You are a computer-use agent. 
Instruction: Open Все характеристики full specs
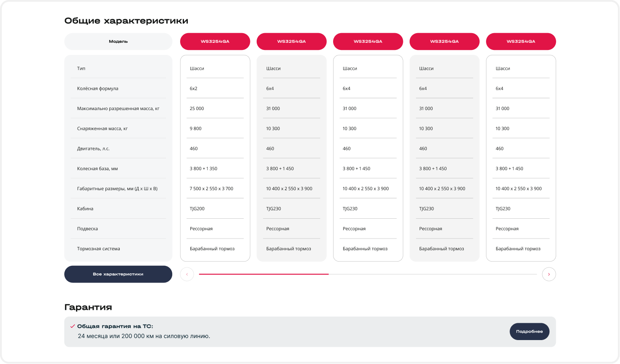pyautogui.click(x=118, y=274)
